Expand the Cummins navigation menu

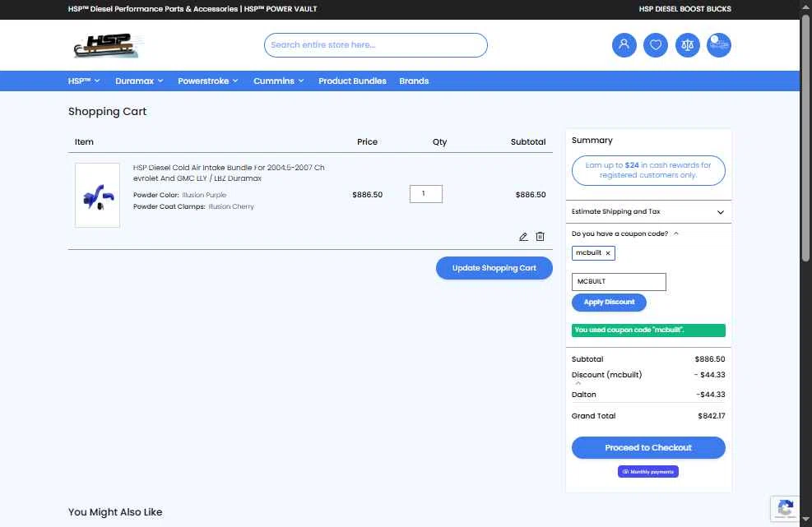pos(279,81)
